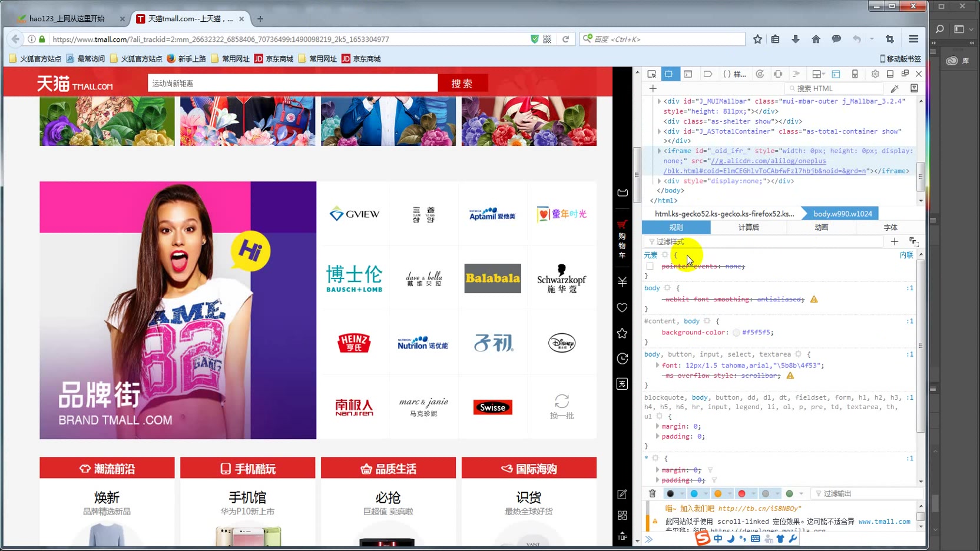Select body.w990.w1024 breadcrumb
The width and height of the screenshot is (980, 551).
coord(843,214)
